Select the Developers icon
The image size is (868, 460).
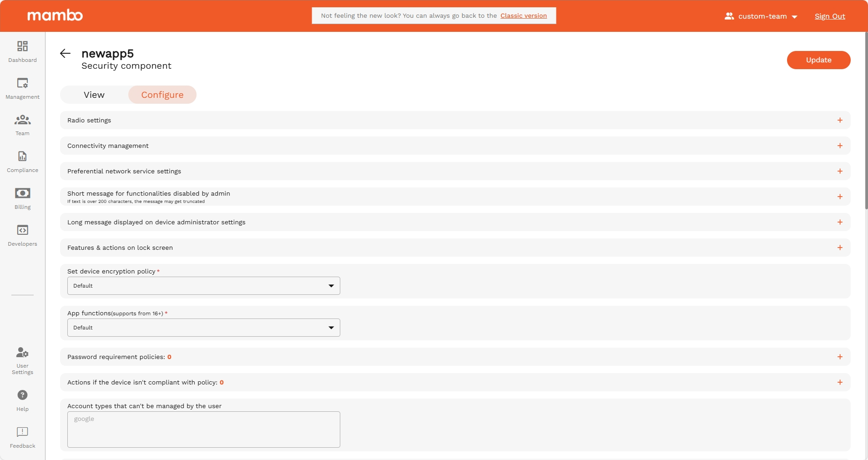[22, 234]
